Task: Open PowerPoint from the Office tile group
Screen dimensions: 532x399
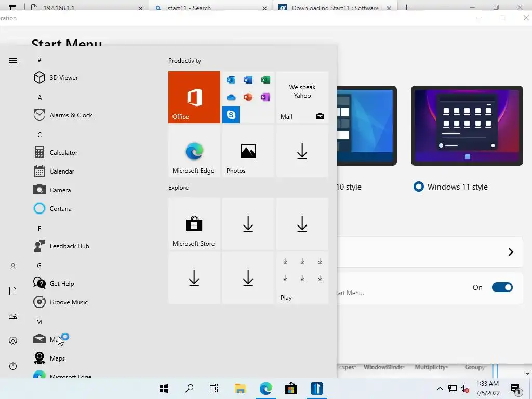Action: pyautogui.click(x=248, y=97)
